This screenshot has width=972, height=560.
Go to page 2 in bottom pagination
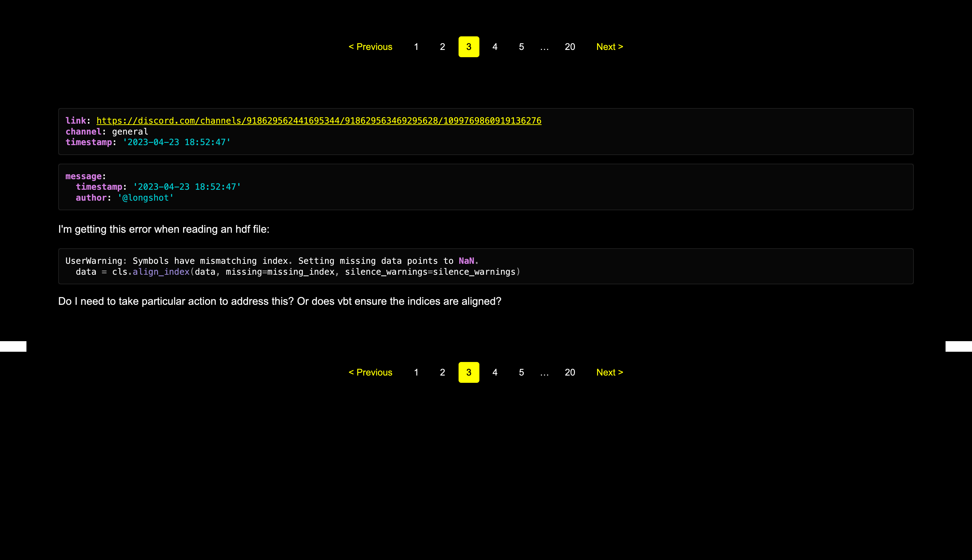pyautogui.click(x=442, y=372)
